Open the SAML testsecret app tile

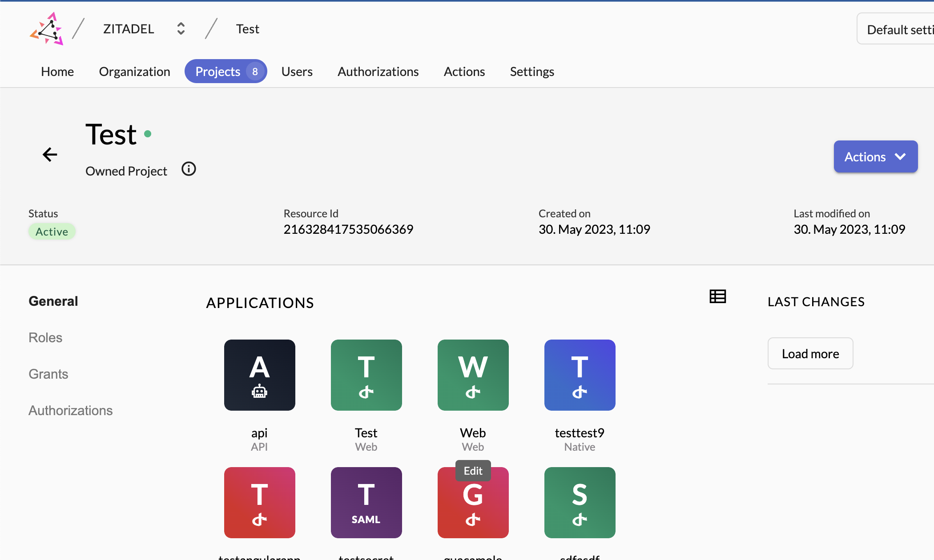(366, 503)
